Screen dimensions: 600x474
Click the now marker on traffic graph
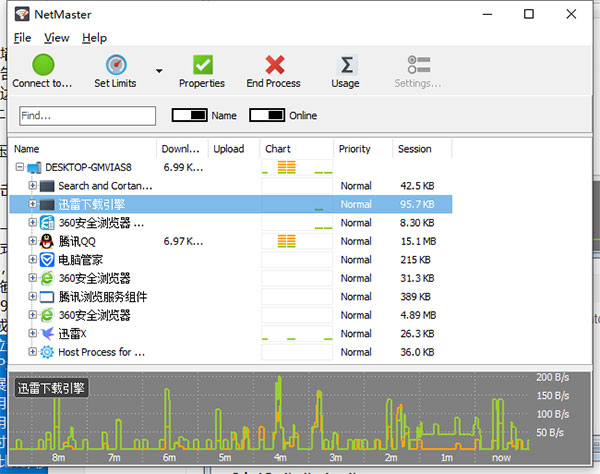click(x=501, y=458)
